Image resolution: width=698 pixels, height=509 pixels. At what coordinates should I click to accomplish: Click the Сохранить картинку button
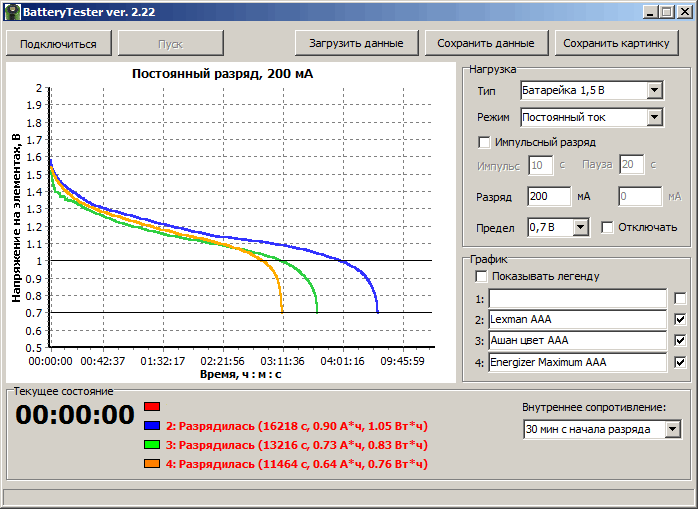coord(616,43)
